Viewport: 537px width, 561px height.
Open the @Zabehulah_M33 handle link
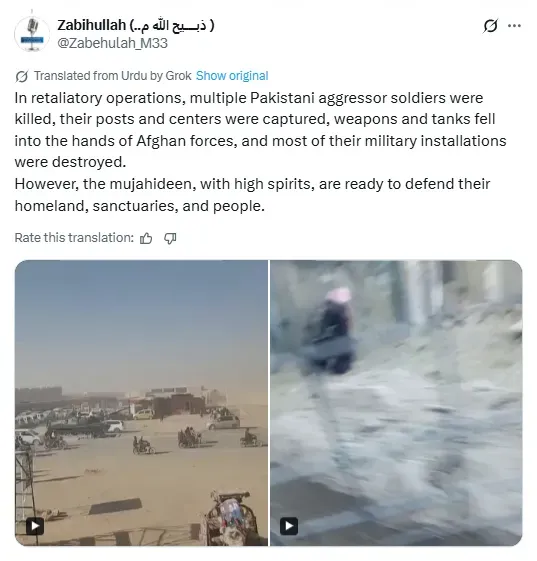(112, 43)
